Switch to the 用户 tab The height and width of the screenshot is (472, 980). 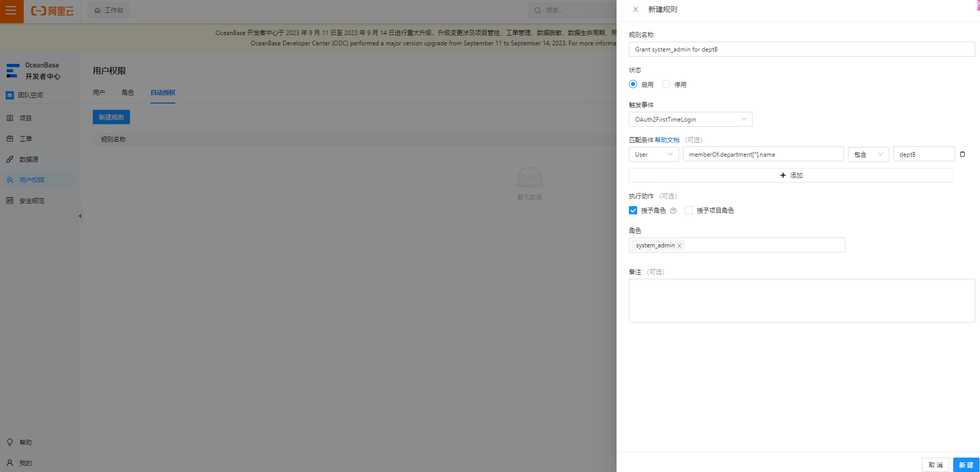(x=99, y=93)
